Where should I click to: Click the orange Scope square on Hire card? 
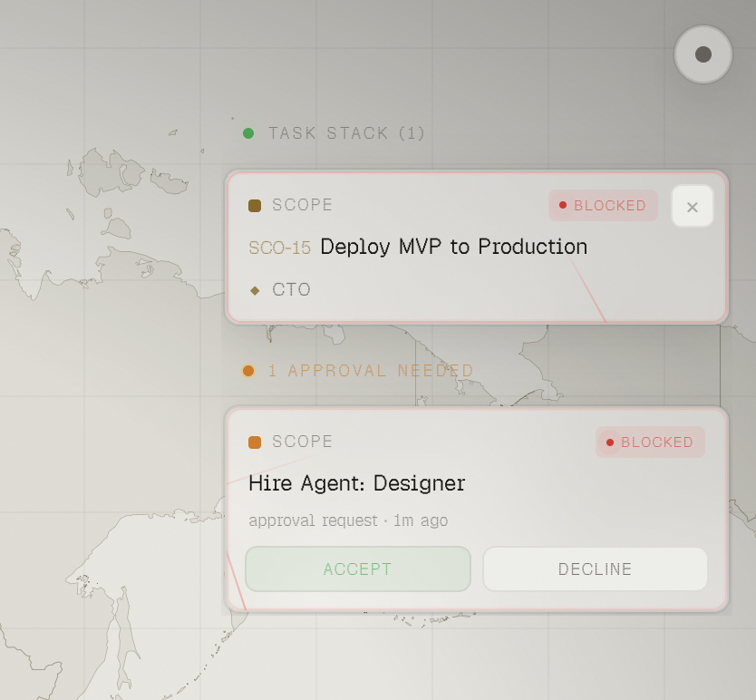(255, 442)
